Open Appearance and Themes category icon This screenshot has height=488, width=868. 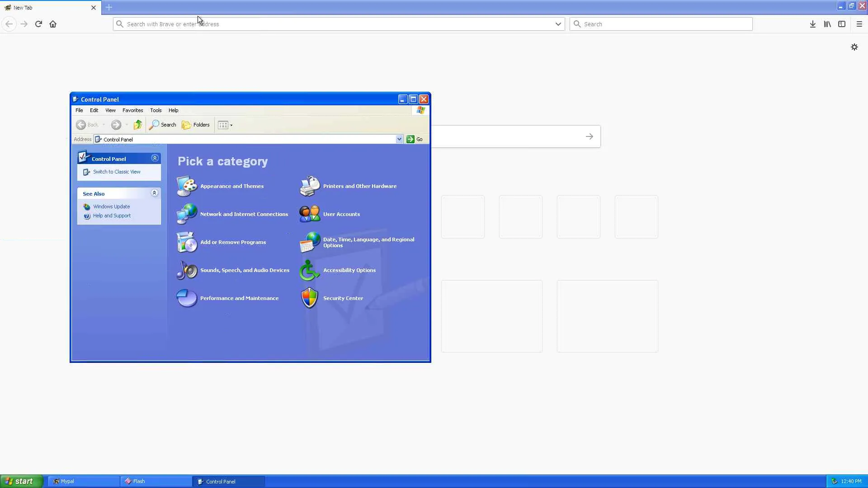click(x=187, y=186)
